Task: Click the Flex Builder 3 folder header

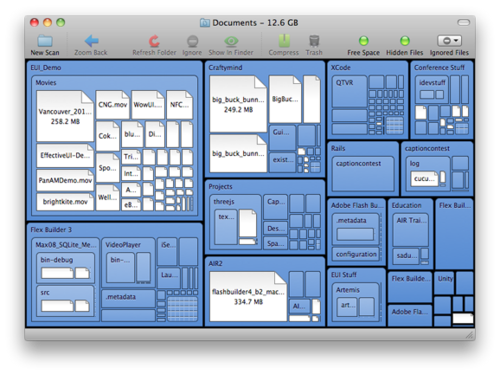Action: (51, 230)
